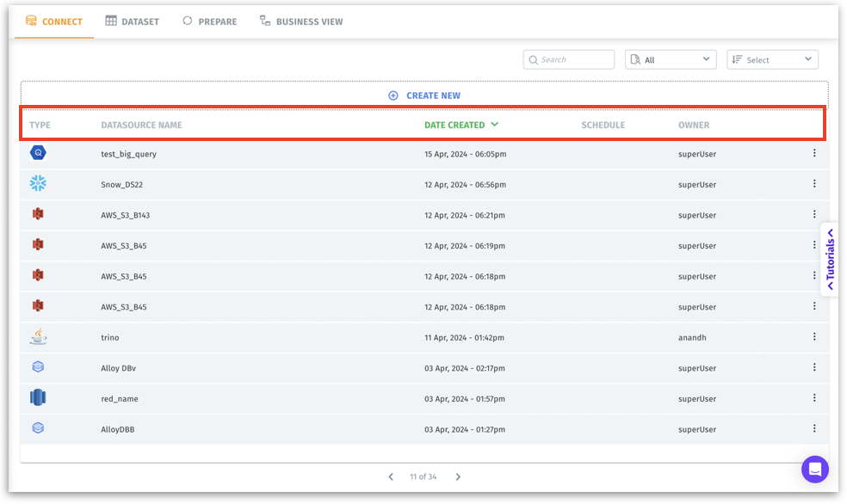Image resolution: width=847 pixels, height=504 pixels.
Task: Open the Business View tab
Action: point(301,22)
